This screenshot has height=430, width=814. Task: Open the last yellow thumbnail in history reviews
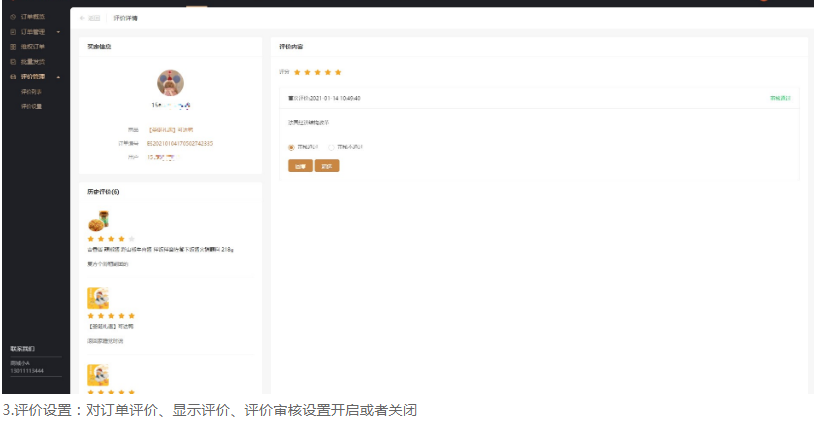pyautogui.click(x=98, y=375)
